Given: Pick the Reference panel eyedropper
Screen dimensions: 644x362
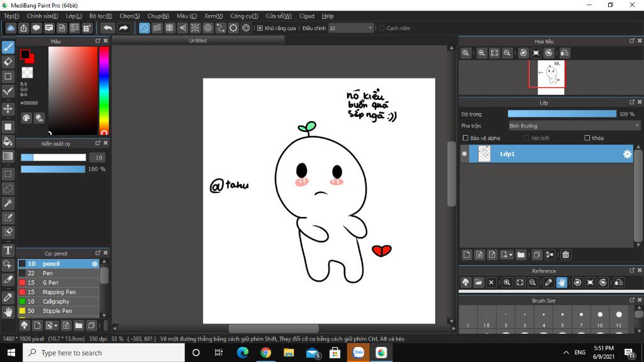Looking at the screenshot, I should click(548, 282).
